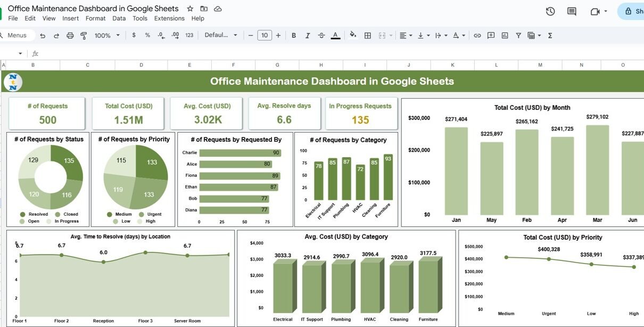Click the Create a filter funnel icon

(x=518, y=35)
